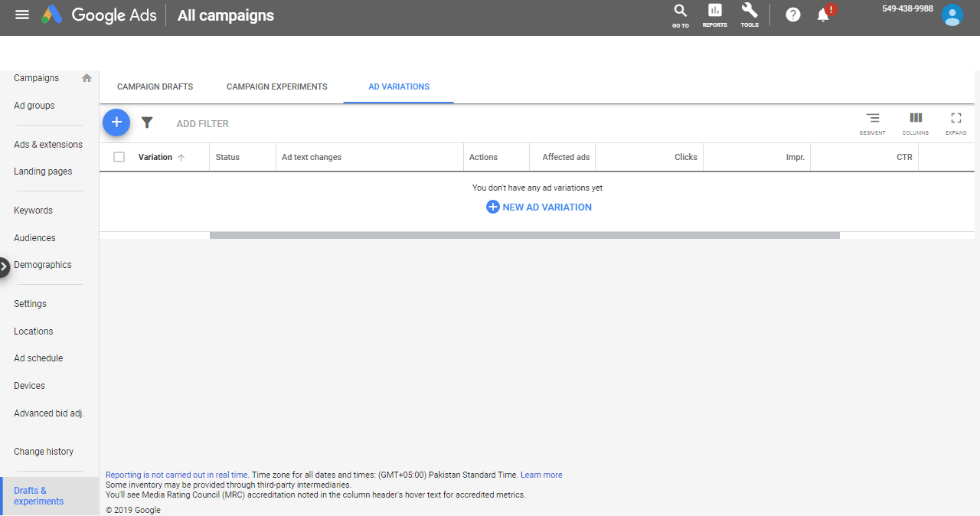Open the Columns selector
This screenshot has height=516, width=980.
[x=915, y=122]
